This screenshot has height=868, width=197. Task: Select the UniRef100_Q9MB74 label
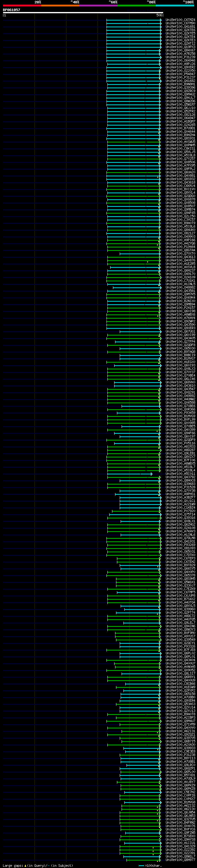click(x=180, y=210)
